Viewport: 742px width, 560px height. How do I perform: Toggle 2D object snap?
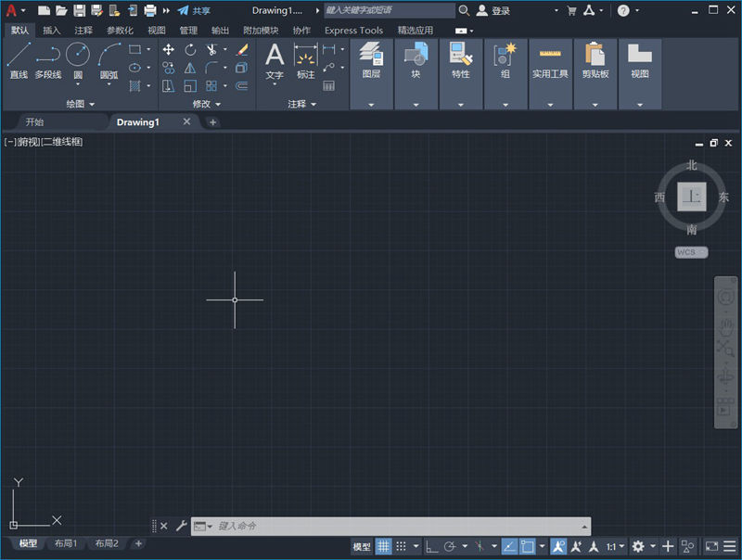click(527, 547)
